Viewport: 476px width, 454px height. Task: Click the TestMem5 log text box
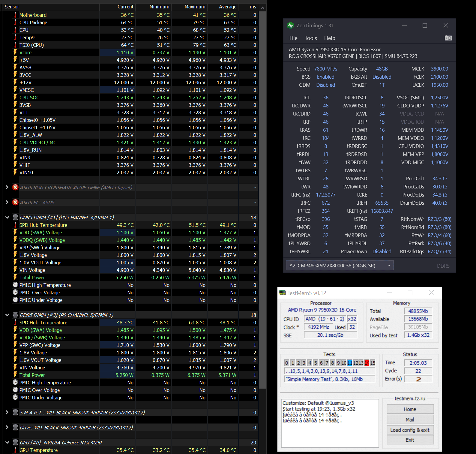[x=330, y=423]
